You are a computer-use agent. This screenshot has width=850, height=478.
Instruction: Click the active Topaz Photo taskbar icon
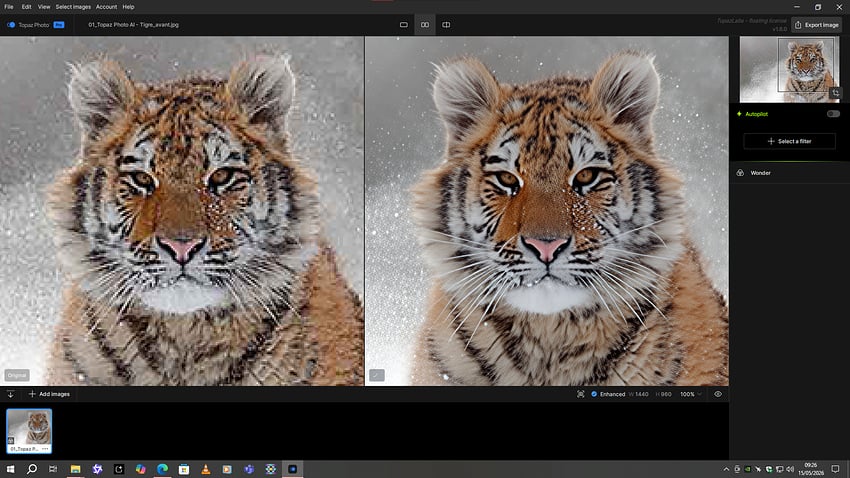(x=292, y=469)
